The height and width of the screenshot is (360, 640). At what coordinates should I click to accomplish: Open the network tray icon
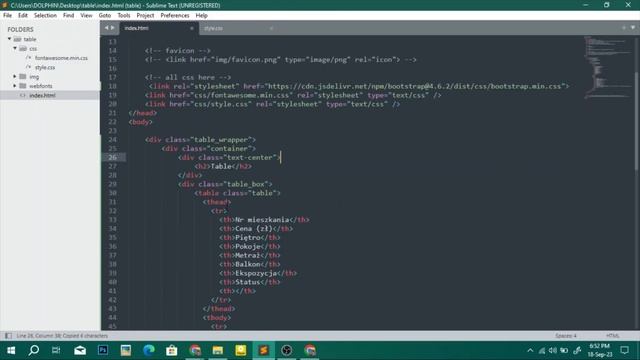542,350
